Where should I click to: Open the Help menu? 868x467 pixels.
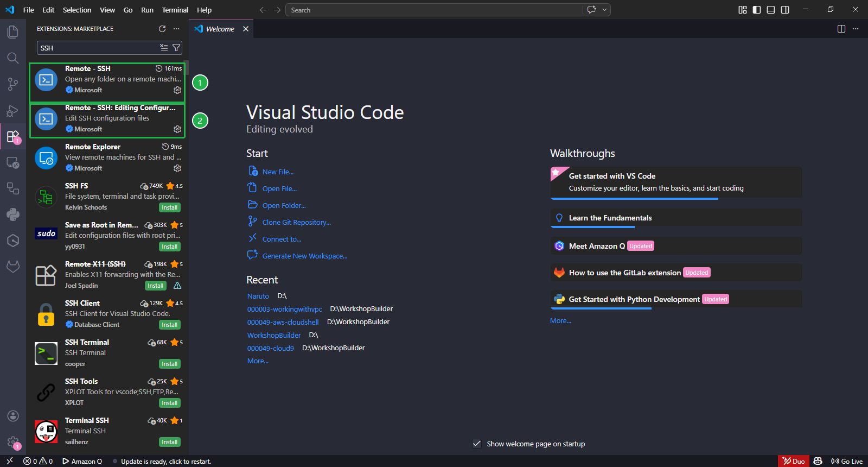click(x=205, y=10)
